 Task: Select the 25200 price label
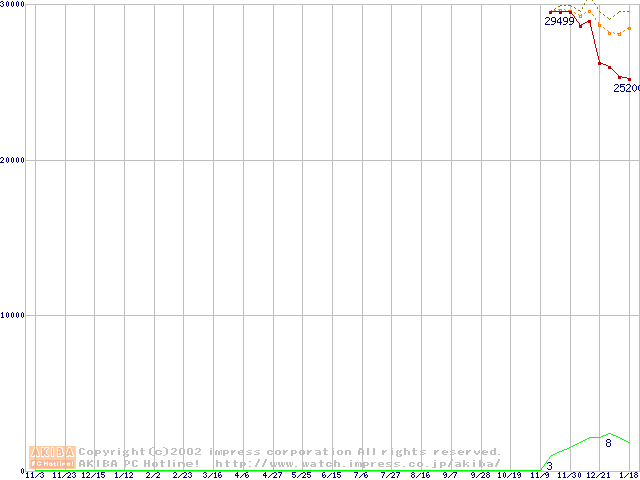point(626,88)
